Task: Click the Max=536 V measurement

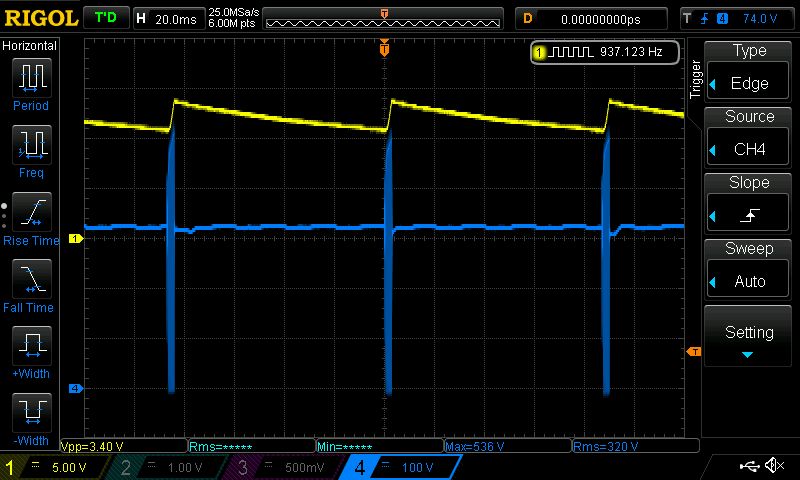Action: (x=475, y=446)
